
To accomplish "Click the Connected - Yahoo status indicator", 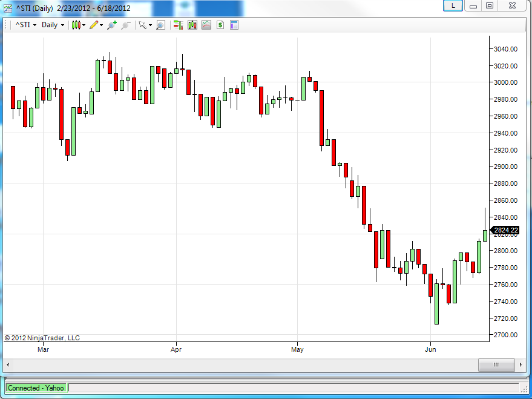I will pyautogui.click(x=36, y=388).
